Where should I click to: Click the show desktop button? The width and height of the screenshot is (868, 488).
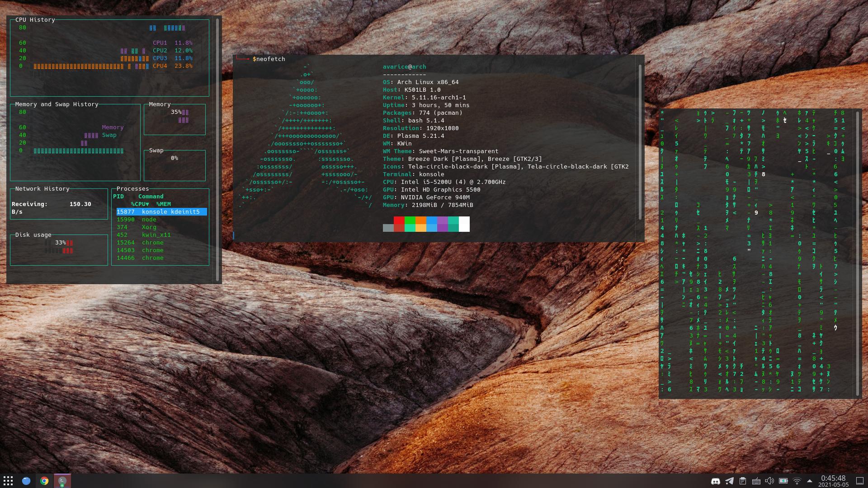[860, 481]
